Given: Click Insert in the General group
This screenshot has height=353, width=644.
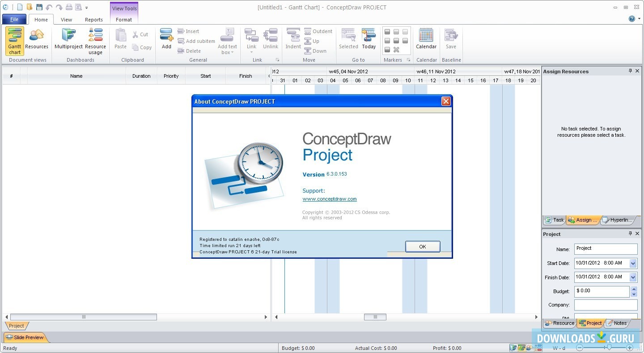Looking at the screenshot, I should [188, 31].
